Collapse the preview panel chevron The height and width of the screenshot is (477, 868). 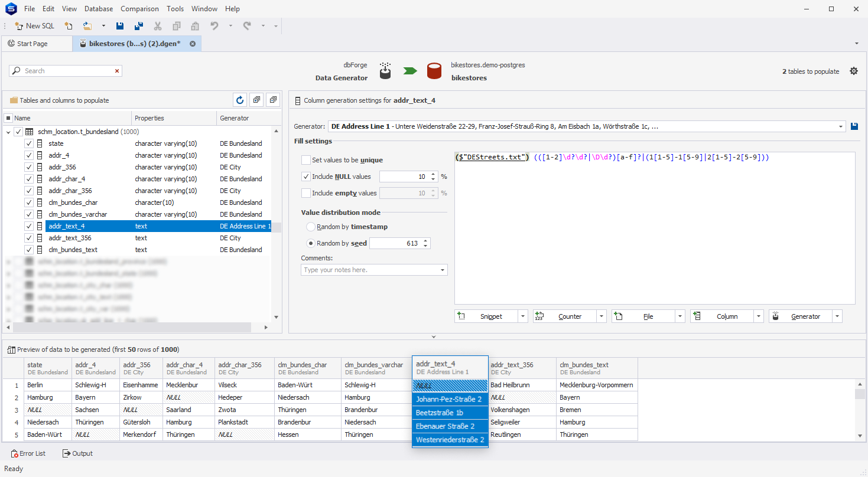(x=434, y=337)
